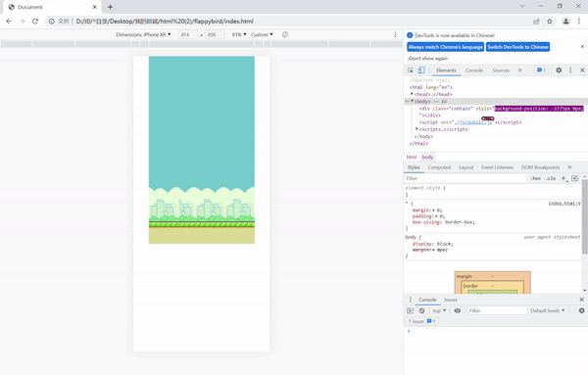This screenshot has width=588, height=375.
Task: Bookmark this page with the star
Action: coord(550,22)
